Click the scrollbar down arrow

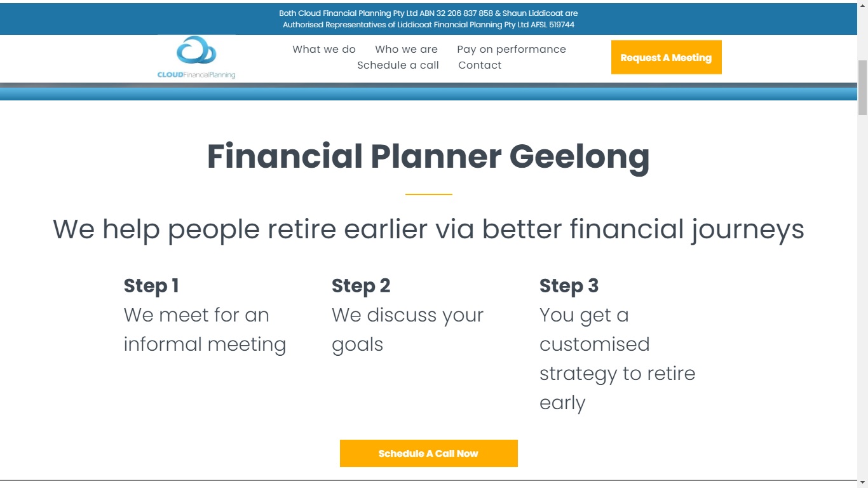[862, 482]
